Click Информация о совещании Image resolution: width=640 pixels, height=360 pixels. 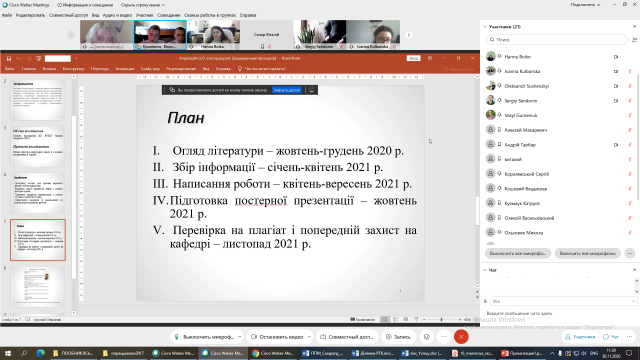coord(85,5)
